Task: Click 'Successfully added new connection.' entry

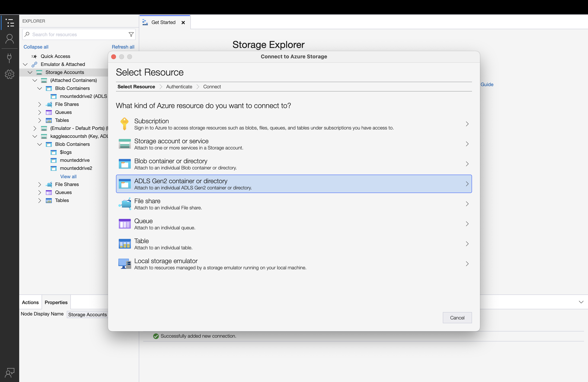Action: 198,336
